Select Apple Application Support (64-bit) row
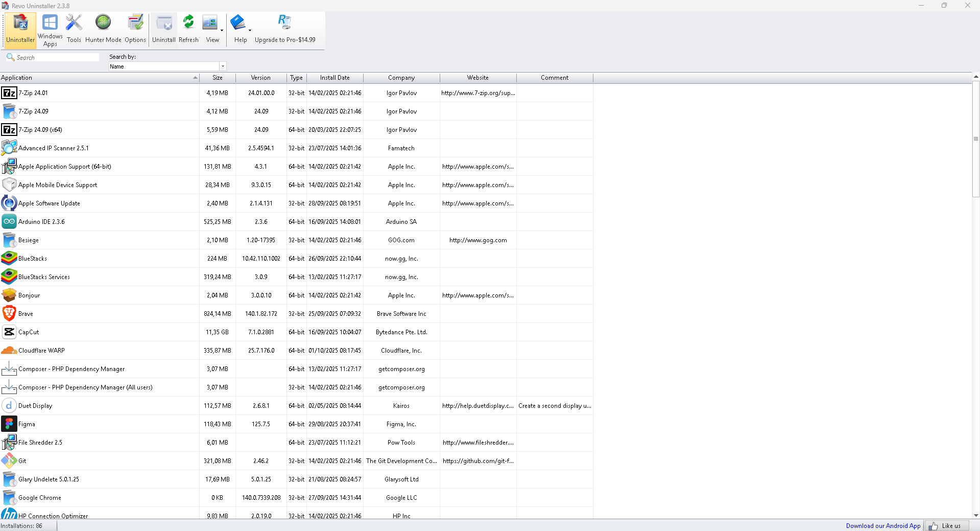The width and height of the screenshot is (980, 531). pyautogui.click(x=296, y=167)
